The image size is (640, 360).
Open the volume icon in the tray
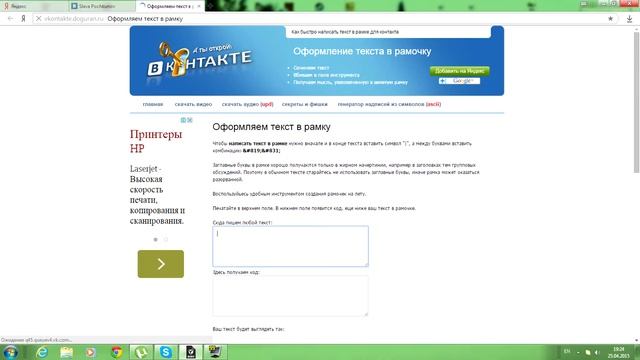pos(597,352)
